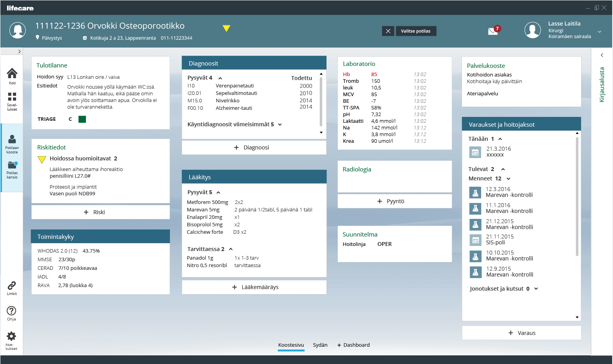Open lab flask icon for 12.3.2016
Screen dimensions: 613x364
475,193
